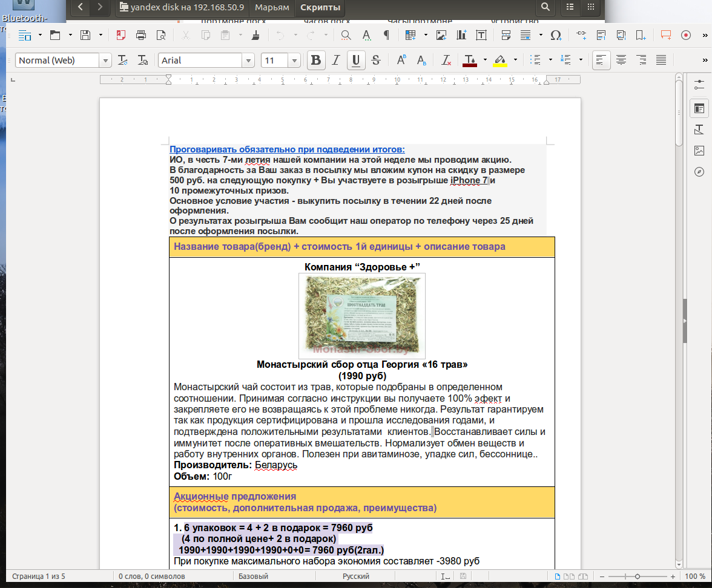The image size is (712, 588).
Task: Open the New document dropdown arrow
Action: 40,35
